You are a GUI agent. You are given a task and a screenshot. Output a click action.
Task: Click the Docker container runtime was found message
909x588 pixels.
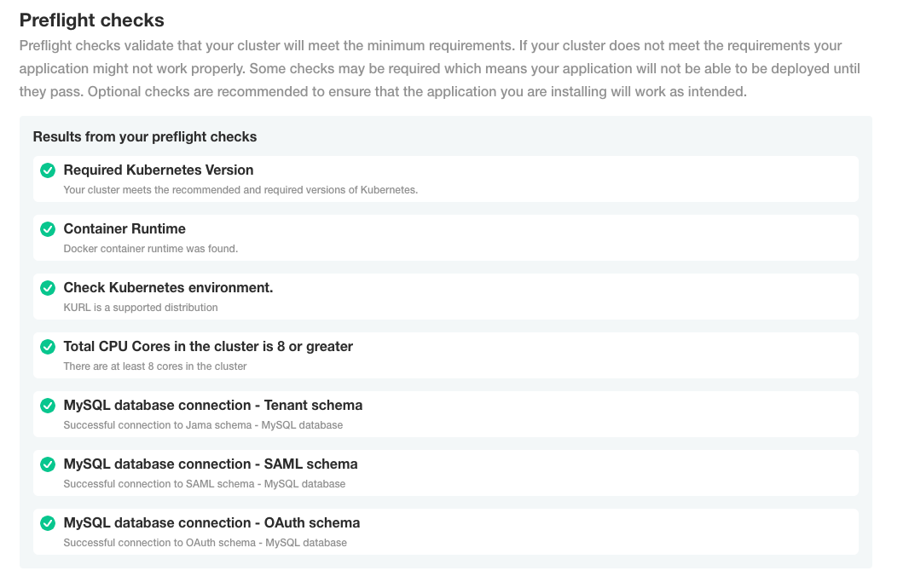(151, 249)
